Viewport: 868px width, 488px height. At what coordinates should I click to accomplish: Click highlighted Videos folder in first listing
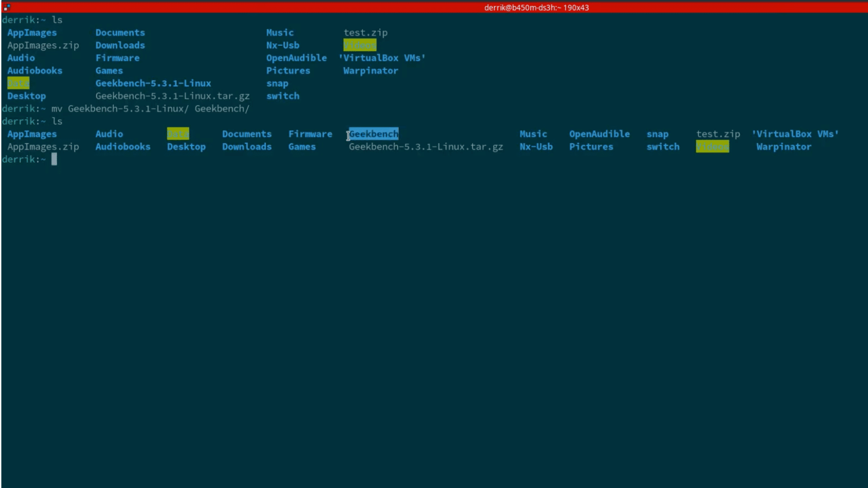click(360, 45)
